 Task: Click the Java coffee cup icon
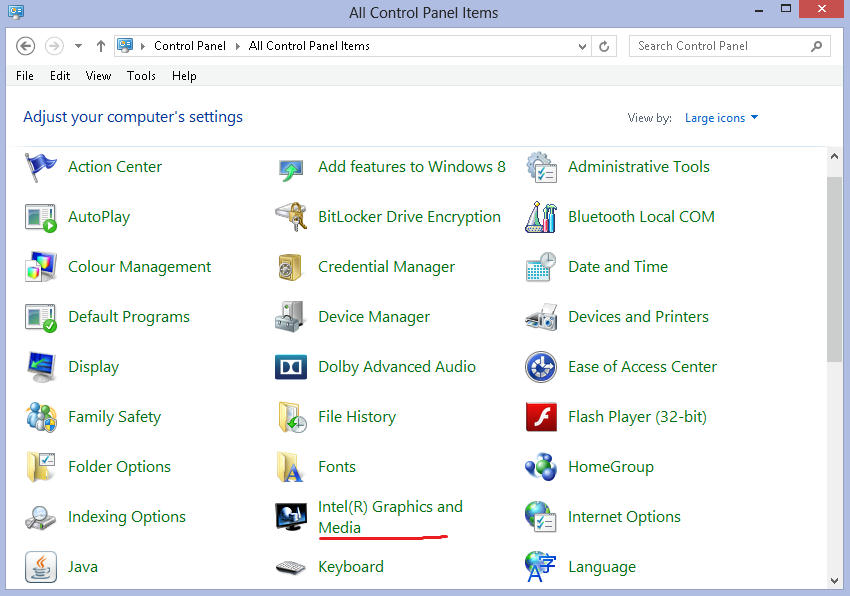[x=41, y=567]
